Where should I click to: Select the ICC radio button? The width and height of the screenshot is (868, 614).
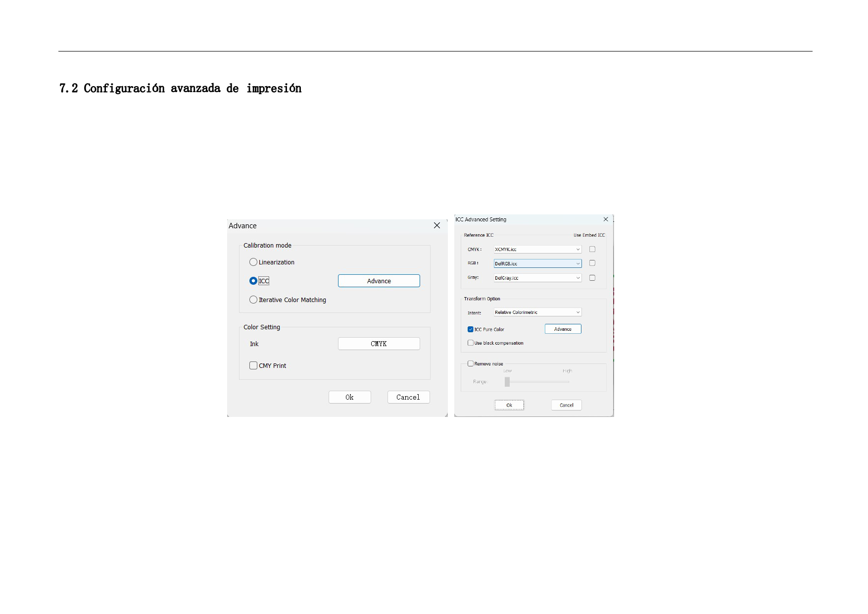point(253,281)
